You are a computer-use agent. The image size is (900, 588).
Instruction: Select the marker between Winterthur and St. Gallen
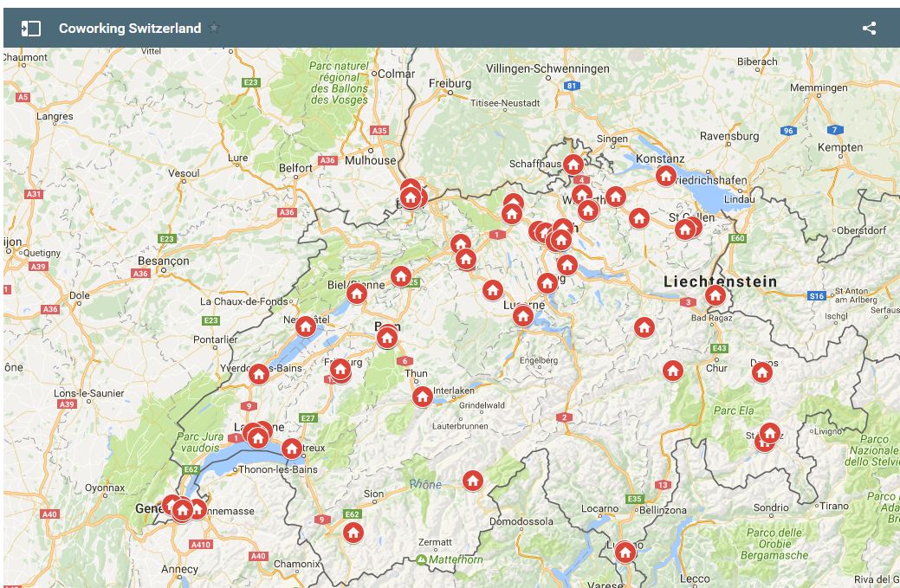639,218
